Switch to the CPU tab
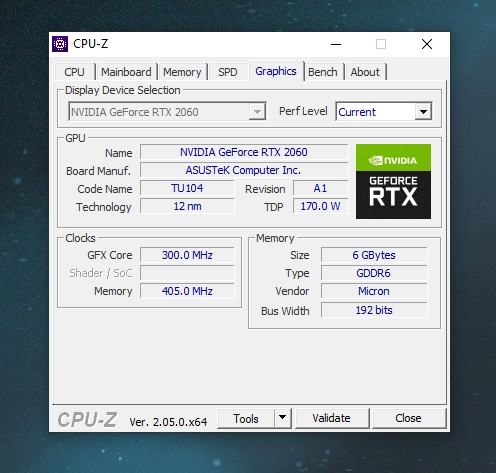The width and height of the screenshot is (496, 473). (74, 72)
